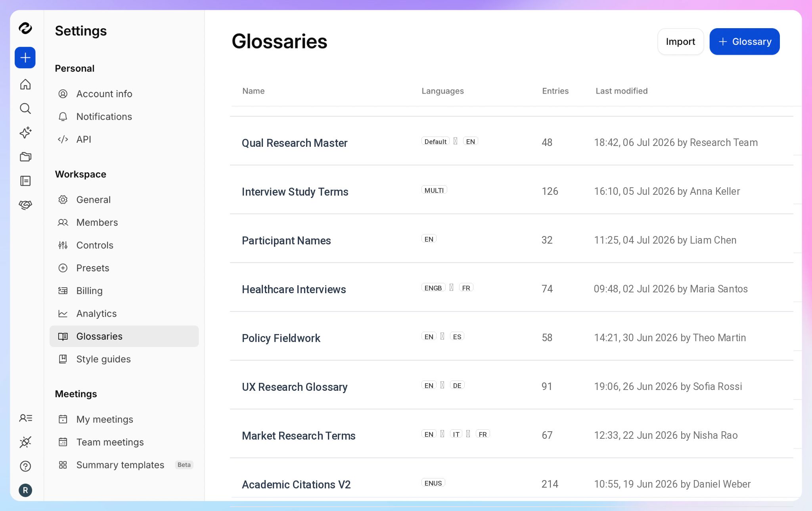Open Policy Fieldwork glossary
The width and height of the screenshot is (812, 511).
tap(281, 338)
